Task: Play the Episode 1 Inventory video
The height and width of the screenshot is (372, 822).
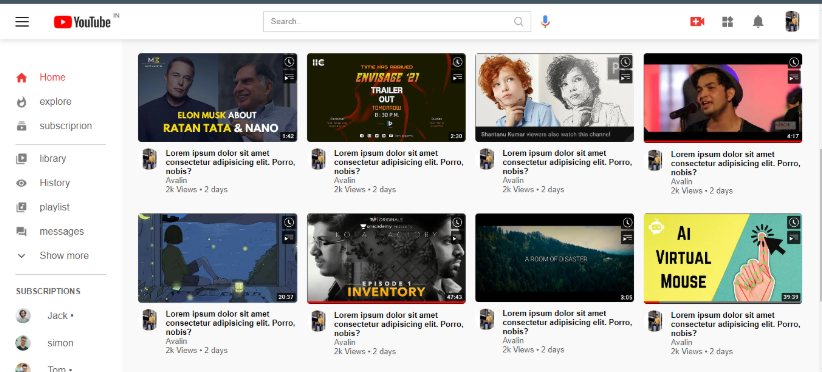Action: coord(386,258)
